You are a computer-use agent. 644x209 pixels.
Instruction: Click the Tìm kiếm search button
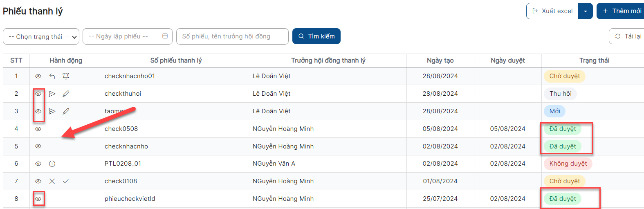316,36
